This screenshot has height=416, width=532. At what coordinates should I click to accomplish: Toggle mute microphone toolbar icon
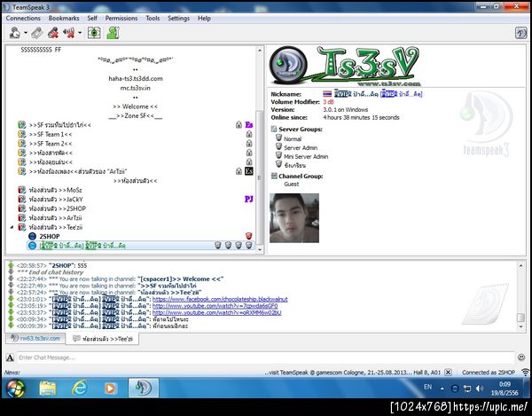(53, 33)
